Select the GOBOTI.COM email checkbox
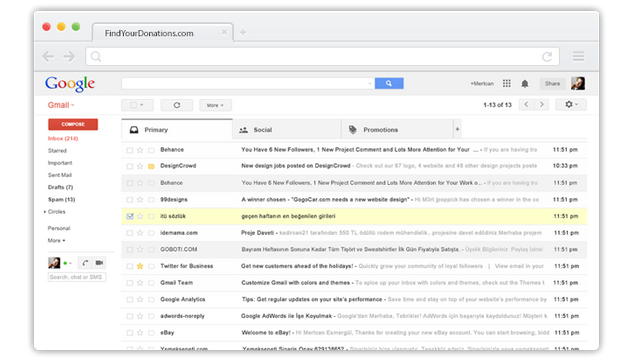This screenshot has width=640, height=360. point(130,249)
